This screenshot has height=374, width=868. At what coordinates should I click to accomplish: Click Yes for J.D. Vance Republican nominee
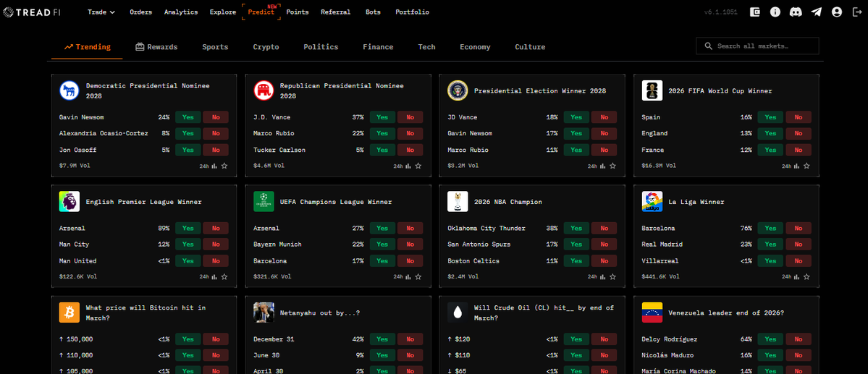tap(382, 117)
